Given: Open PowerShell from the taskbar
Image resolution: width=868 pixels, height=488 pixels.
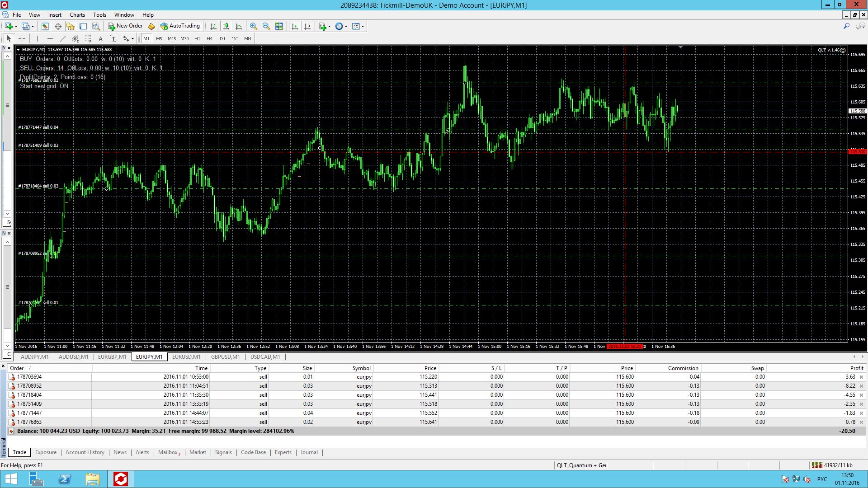Looking at the screenshot, I should tap(65, 479).
